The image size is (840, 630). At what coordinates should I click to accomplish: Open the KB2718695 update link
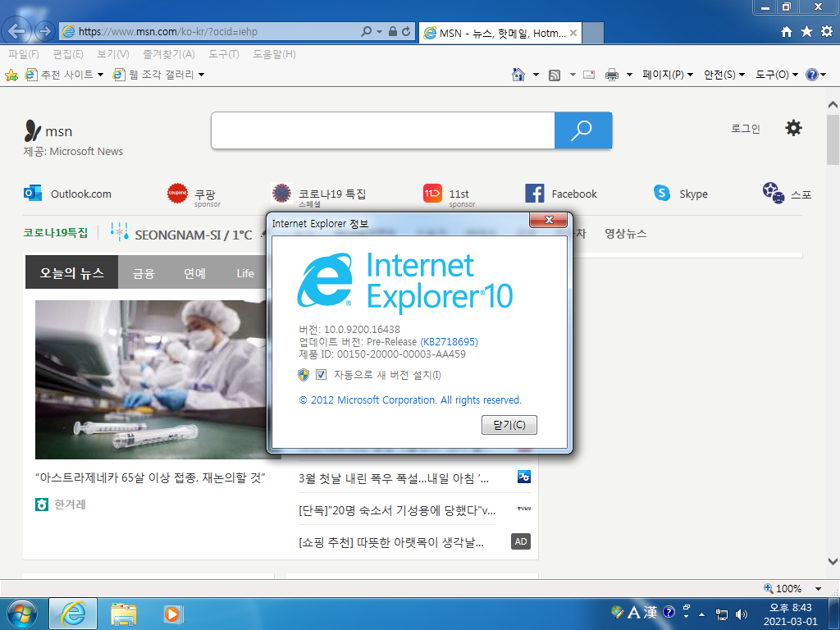pos(449,342)
